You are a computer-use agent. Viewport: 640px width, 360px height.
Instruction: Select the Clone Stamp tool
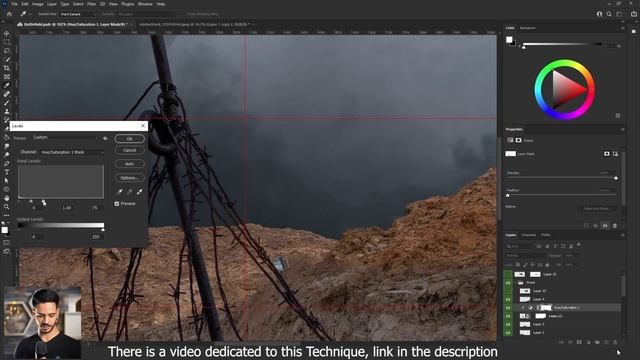coord(7,111)
